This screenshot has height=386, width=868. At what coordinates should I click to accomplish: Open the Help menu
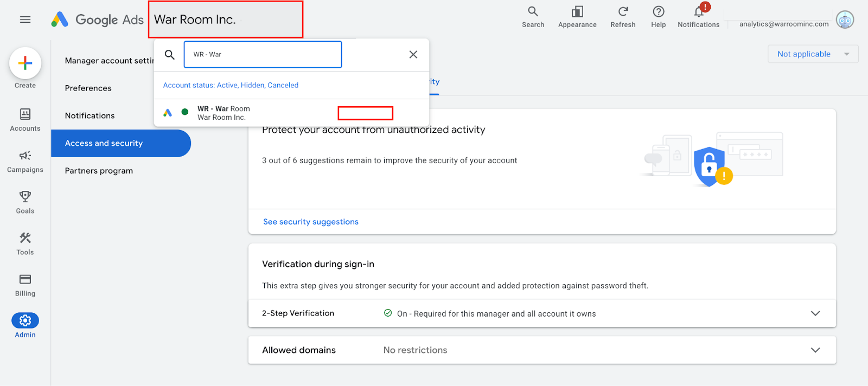click(x=658, y=17)
